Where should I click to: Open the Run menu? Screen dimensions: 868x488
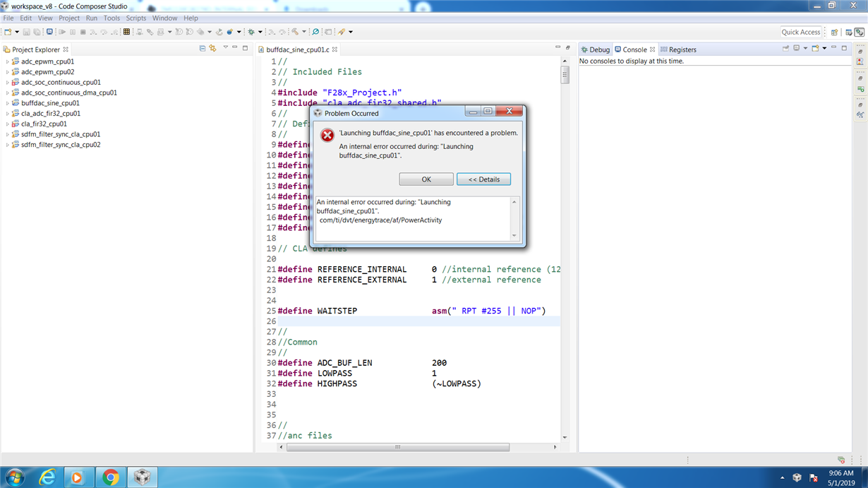[92, 18]
